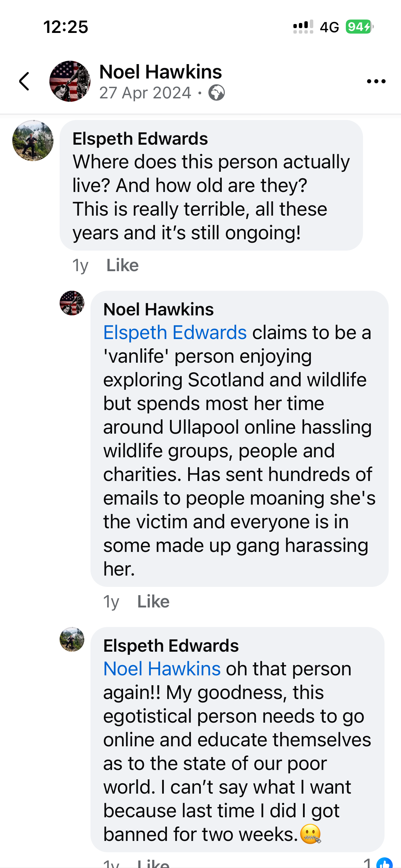Tap the back arrow in the header
This screenshot has height=868, width=401.
point(24,82)
